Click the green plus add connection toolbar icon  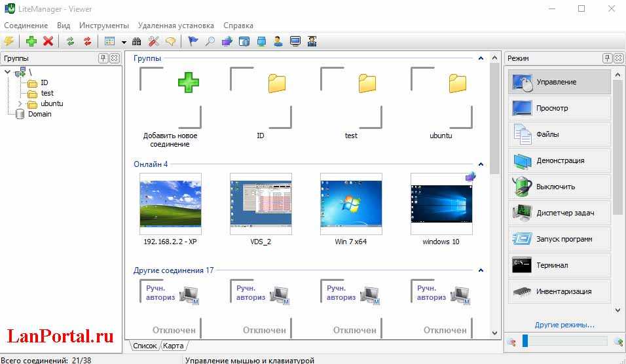31,41
